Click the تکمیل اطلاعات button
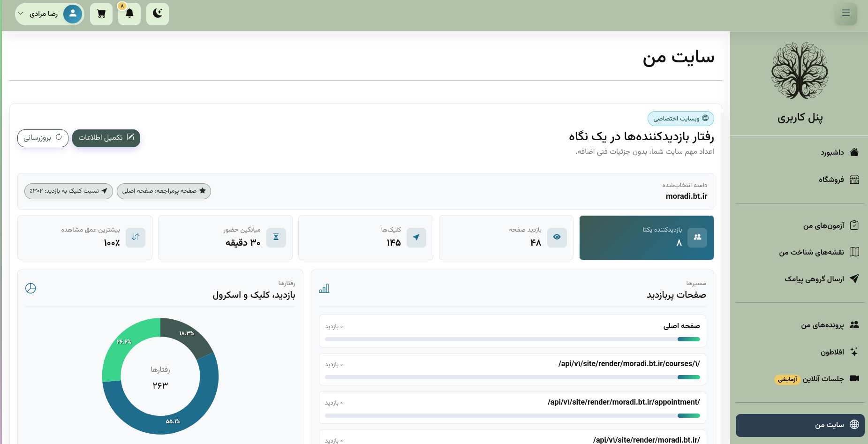 click(x=106, y=138)
